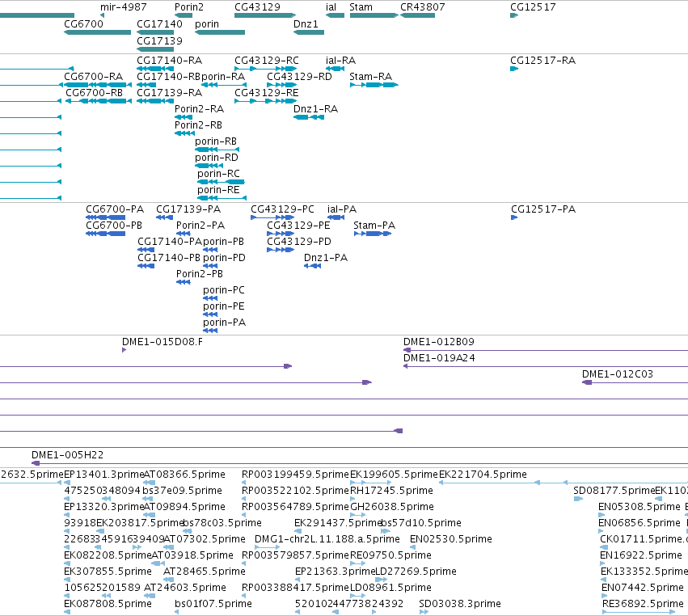This screenshot has width=688, height=616.
Task: Select BAC clone DME1-012C03 label
Action: pyautogui.click(x=618, y=374)
